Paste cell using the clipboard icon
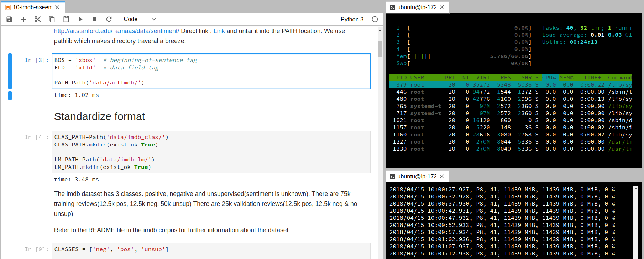Image resolution: width=644 pixels, height=259 pixels. click(x=66, y=19)
